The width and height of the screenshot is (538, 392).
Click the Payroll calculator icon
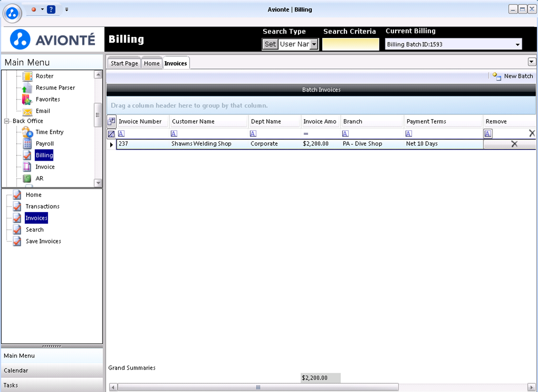tap(27, 143)
